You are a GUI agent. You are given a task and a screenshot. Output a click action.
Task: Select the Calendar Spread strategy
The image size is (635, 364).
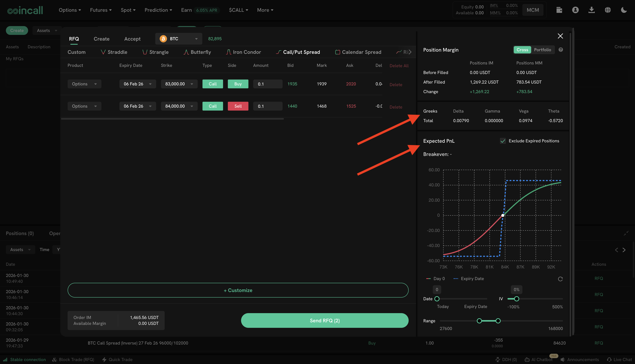358,52
